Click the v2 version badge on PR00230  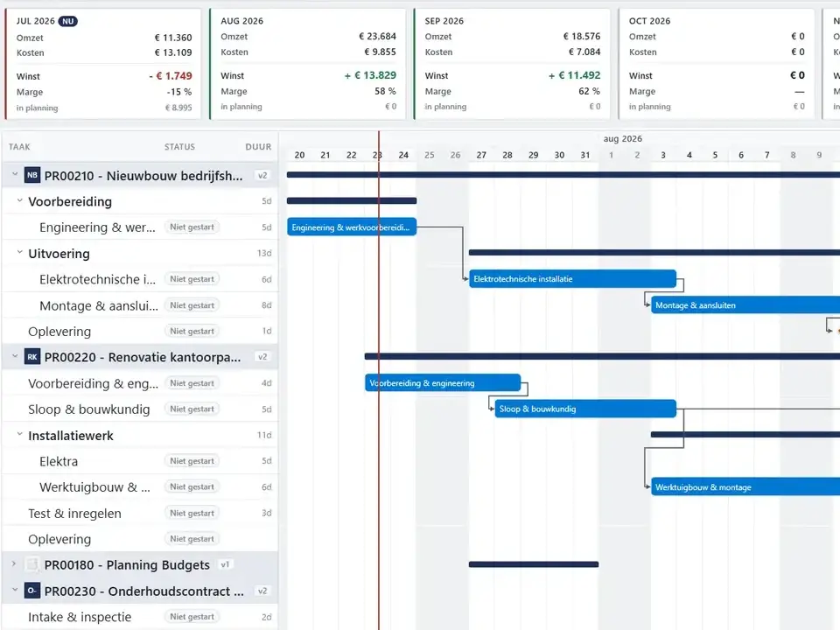click(262, 591)
